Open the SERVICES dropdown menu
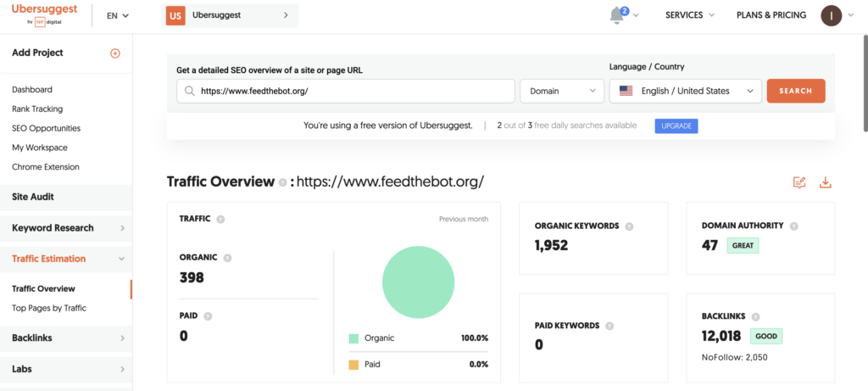The image size is (868, 391). (x=690, y=15)
